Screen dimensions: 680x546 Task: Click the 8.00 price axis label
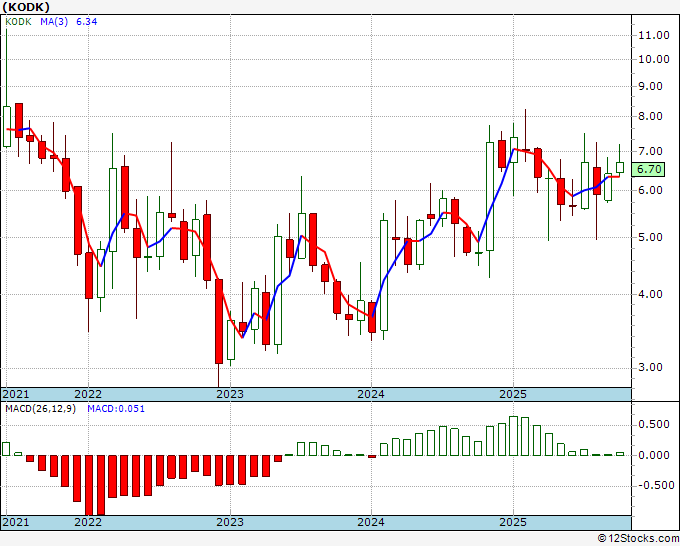tap(651, 116)
